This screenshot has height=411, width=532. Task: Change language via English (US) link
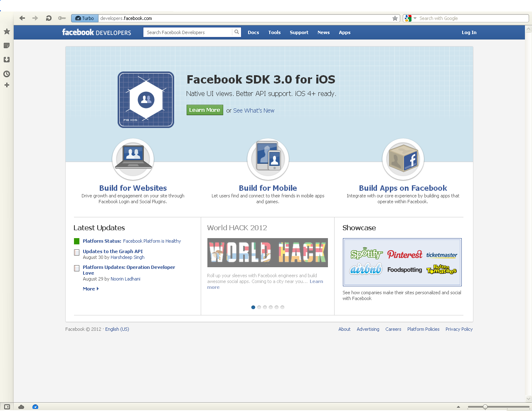(117, 329)
